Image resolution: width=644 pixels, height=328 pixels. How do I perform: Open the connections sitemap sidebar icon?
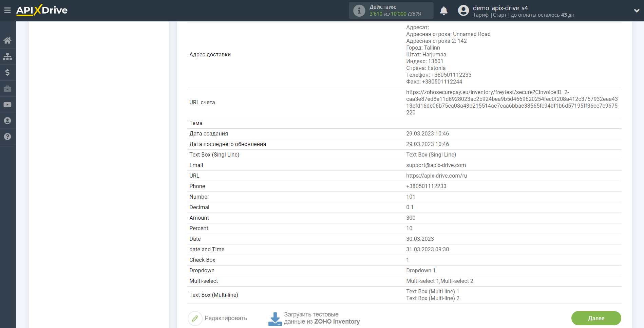7,56
